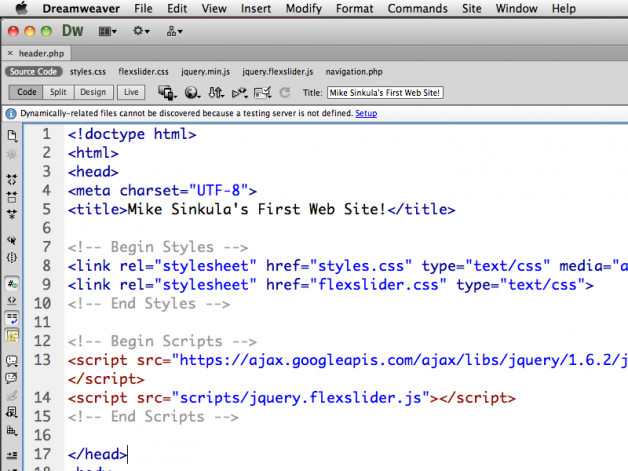The width and height of the screenshot is (628, 471).
Task: Open the Modify menu
Action: coord(304,8)
